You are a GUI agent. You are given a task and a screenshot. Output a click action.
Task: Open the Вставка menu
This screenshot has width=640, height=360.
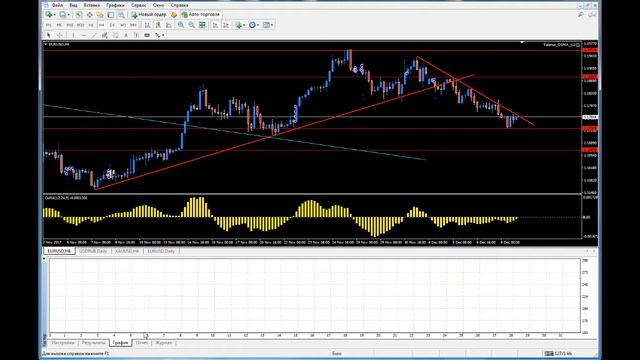click(92, 5)
